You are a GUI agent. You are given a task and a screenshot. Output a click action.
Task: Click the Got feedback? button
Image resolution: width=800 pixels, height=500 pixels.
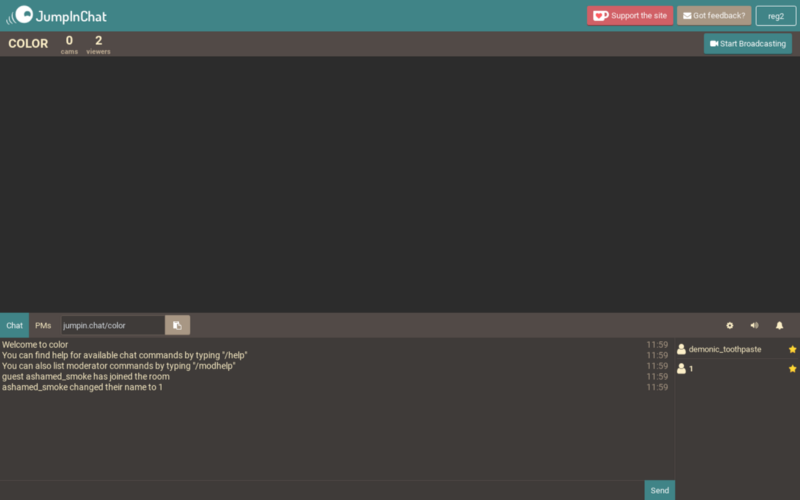coord(714,16)
